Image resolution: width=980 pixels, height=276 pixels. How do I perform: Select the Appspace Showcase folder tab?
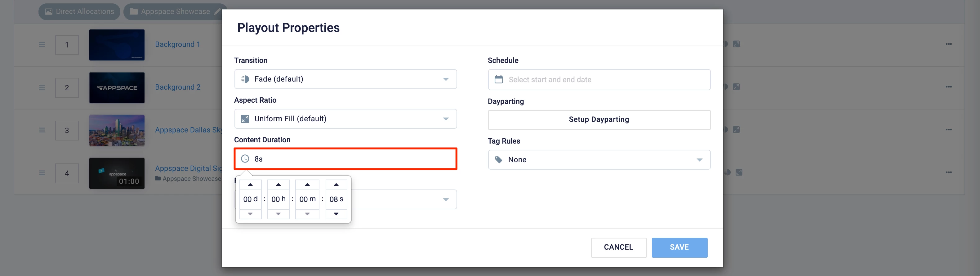click(175, 12)
